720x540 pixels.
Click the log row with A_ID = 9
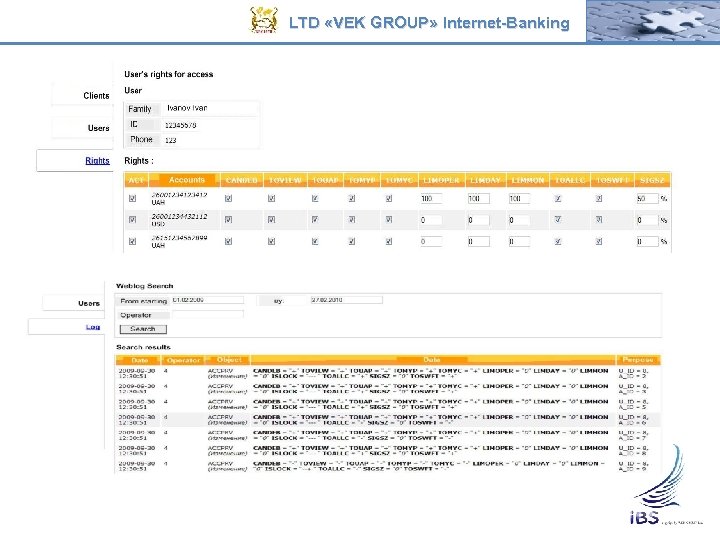click(x=388, y=466)
